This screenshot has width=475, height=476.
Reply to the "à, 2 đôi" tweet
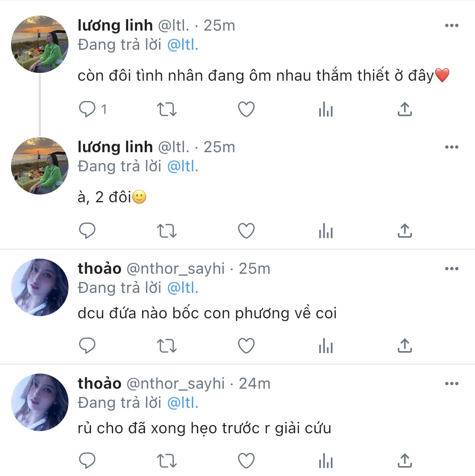[x=87, y=231]
